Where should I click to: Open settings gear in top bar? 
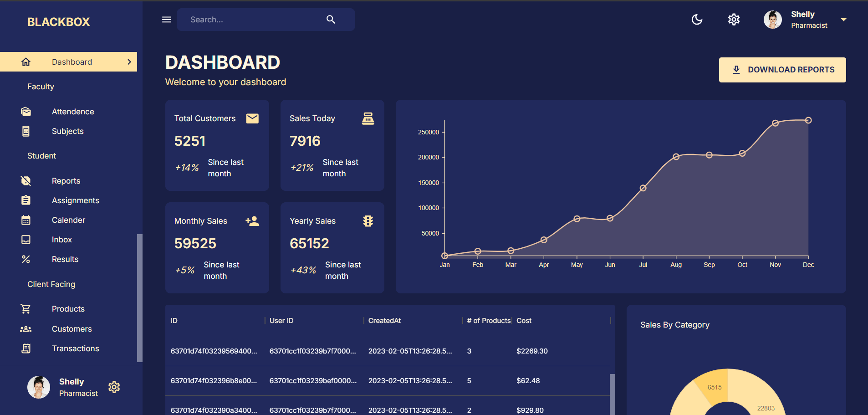coord(734,20)
